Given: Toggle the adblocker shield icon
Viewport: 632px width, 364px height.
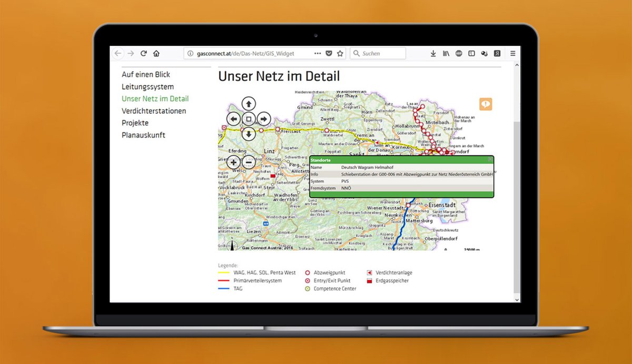Looking at the screenshot, I should 458,53.
